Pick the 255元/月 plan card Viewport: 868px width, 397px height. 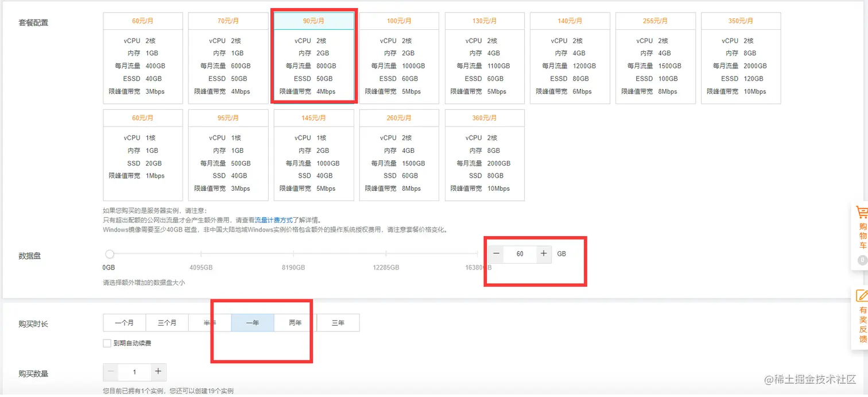(x=656, y=58)
